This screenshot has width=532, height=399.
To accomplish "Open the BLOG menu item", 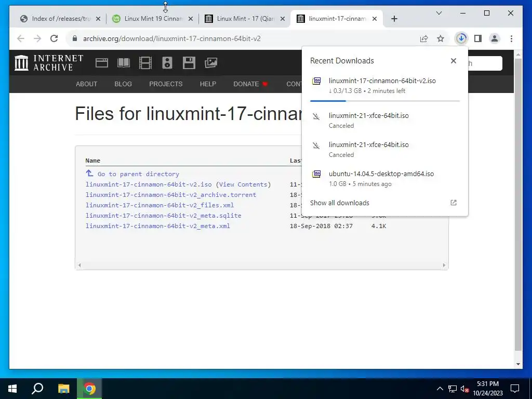I will tap(123, 84).
